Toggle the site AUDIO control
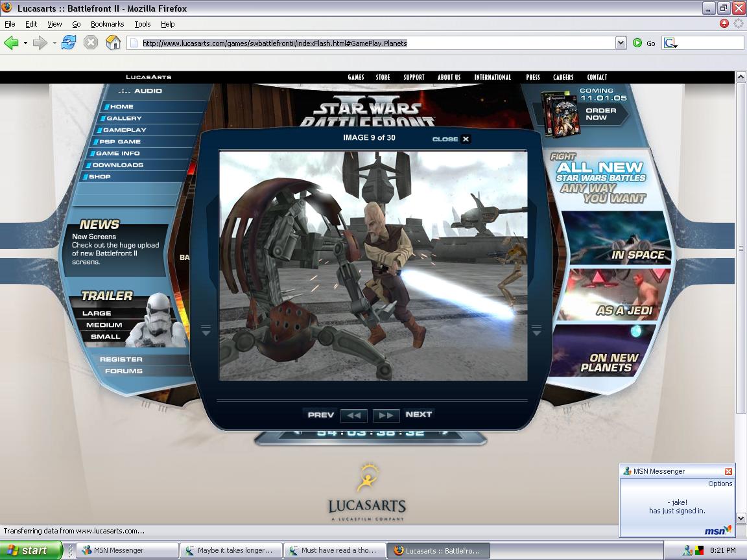Image resolution: width=747 pixels, height=560 pixels. [141, 91]
